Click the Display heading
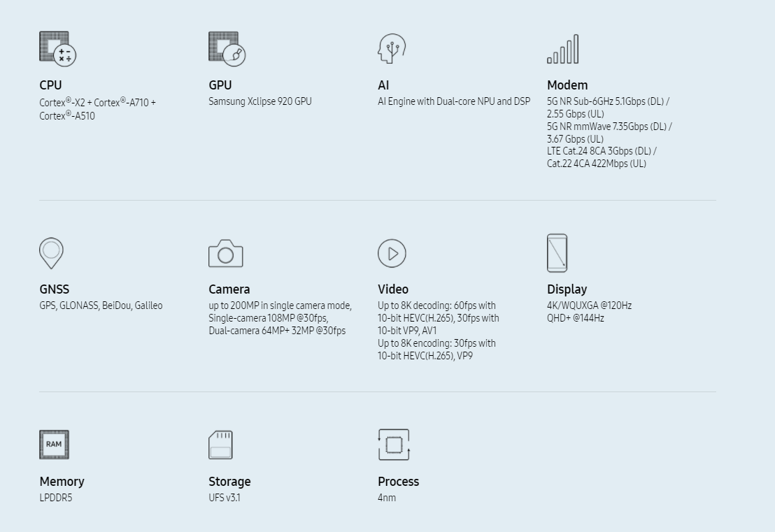The image size is (775, 532). click(567, 289)
